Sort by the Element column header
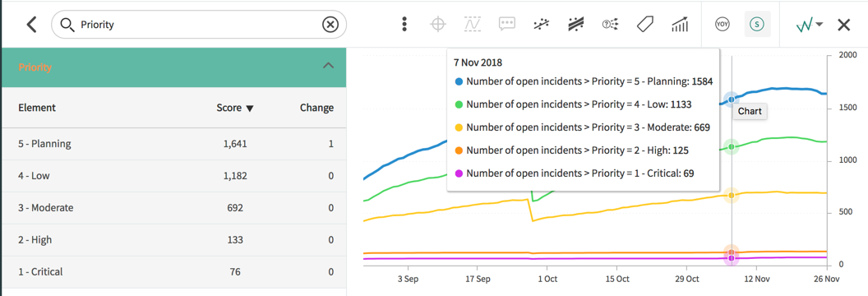 [x=37, y=108]
